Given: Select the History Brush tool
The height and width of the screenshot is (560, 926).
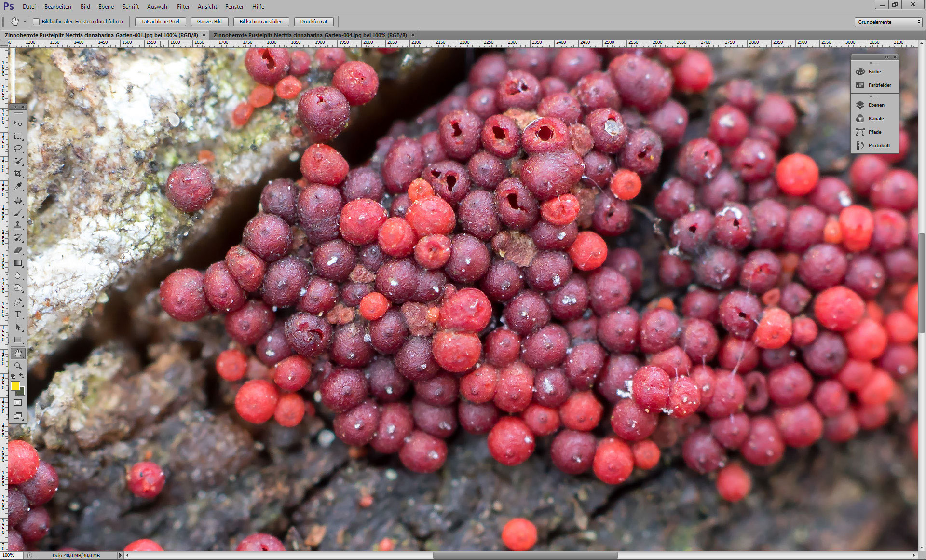Looking at the screenshot, I should point(18,238).
